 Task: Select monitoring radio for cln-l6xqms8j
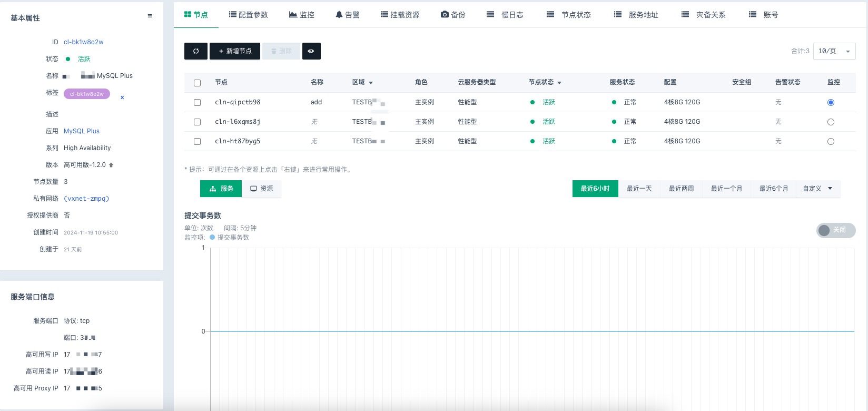(831, 122)
